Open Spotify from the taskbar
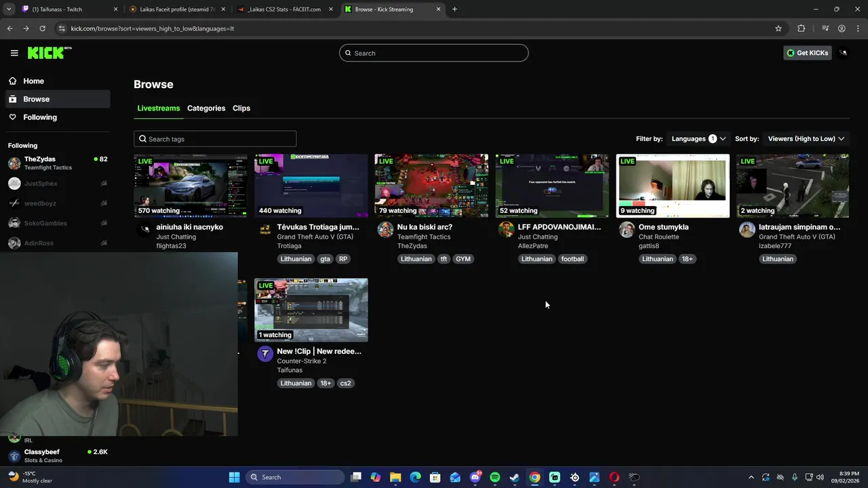The height and width of the screenshot is (488, 868). (x=495, y=477)
